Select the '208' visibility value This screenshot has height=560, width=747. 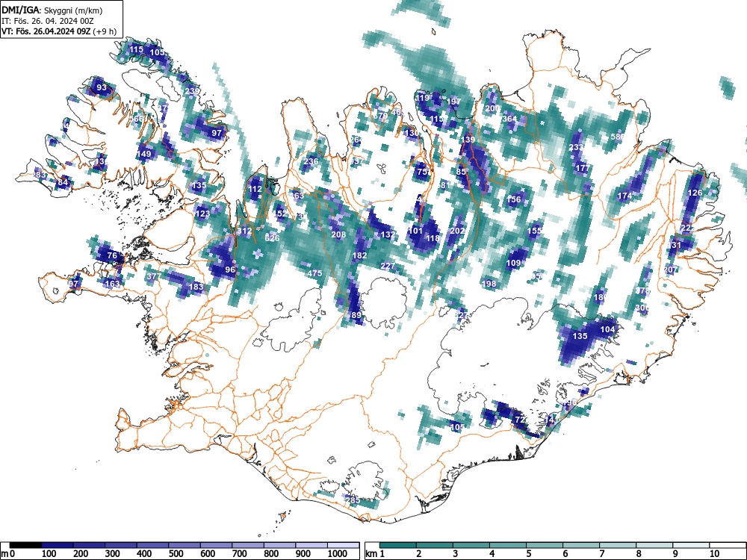pyautogui.click(x=338, y=234)
